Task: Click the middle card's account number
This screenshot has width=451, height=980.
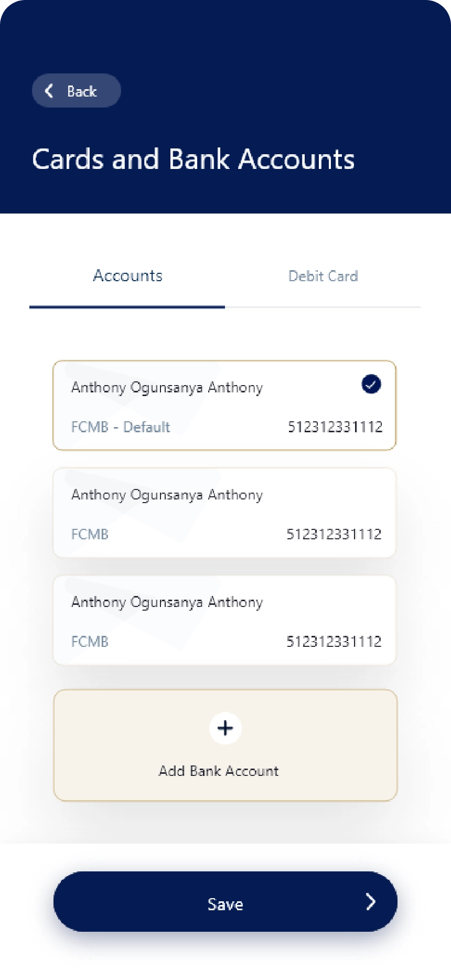Action: pyautogui.click(x=334, y=535)
